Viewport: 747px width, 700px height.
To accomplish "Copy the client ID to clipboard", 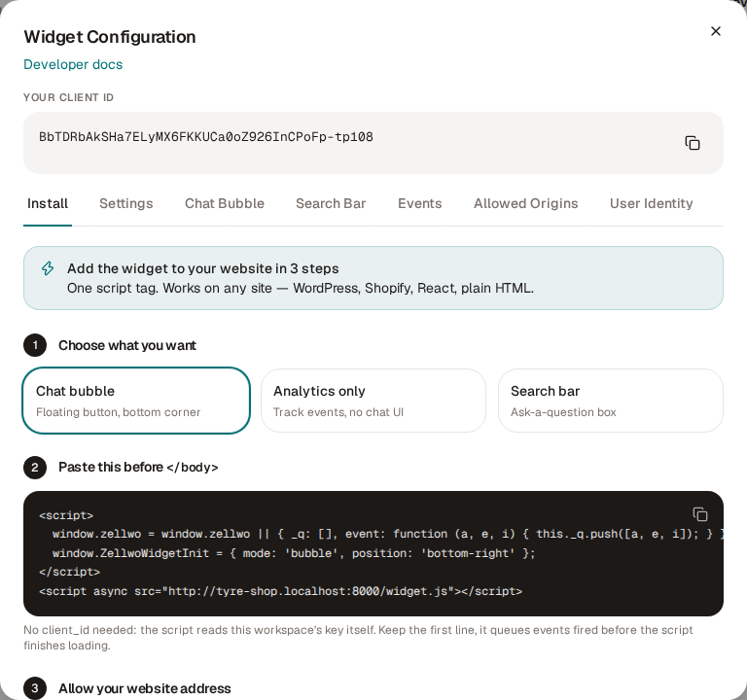I will tap(693, 143).
